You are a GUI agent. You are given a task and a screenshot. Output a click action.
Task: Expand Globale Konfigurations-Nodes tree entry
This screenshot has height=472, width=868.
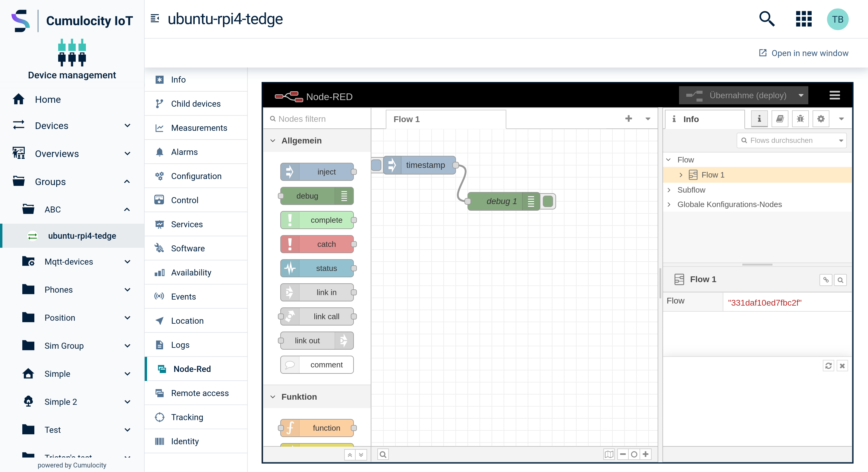(669, 204)
